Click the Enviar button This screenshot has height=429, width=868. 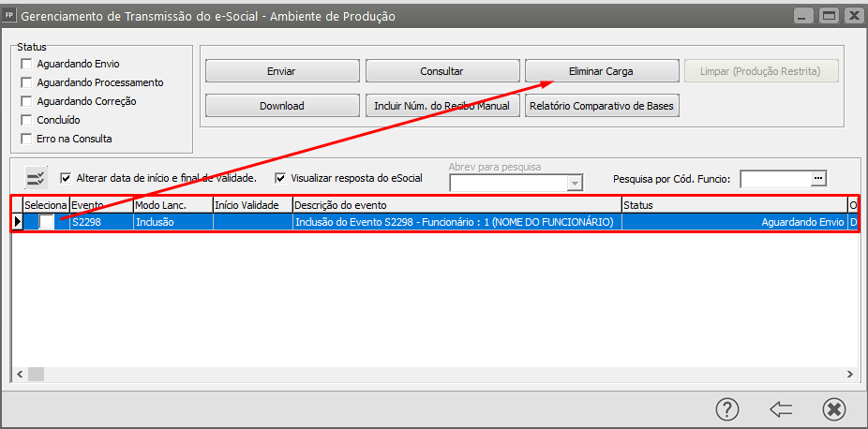pos(282,71)
